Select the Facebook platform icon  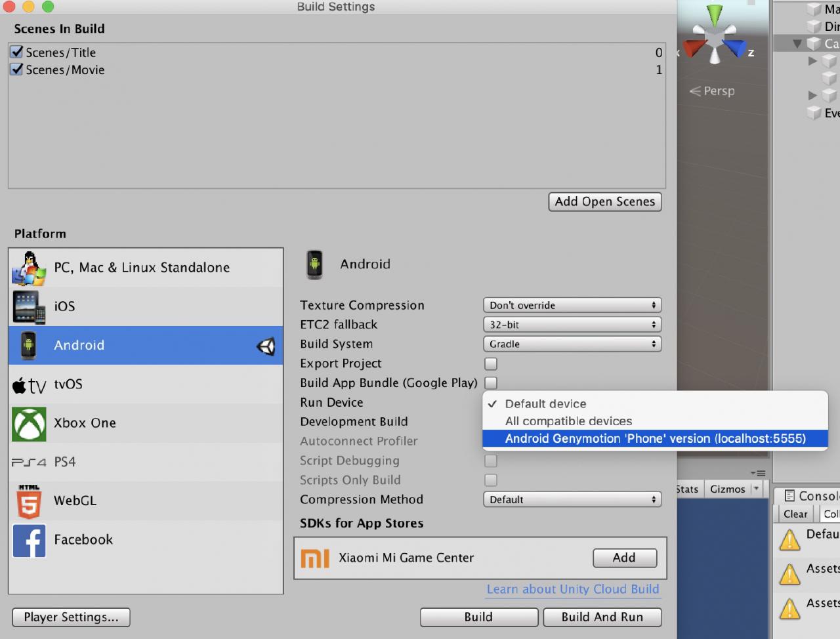click(29, 541)
